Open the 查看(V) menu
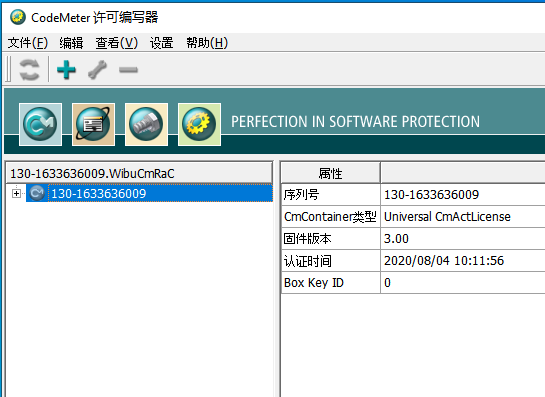 click(x=117, y=43)
